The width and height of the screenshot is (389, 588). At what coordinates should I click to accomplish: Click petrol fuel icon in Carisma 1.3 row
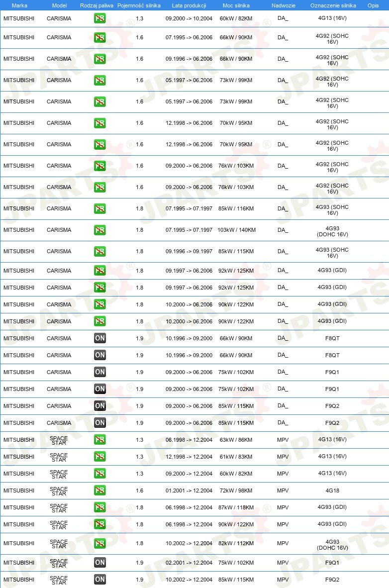pos(100,18)
